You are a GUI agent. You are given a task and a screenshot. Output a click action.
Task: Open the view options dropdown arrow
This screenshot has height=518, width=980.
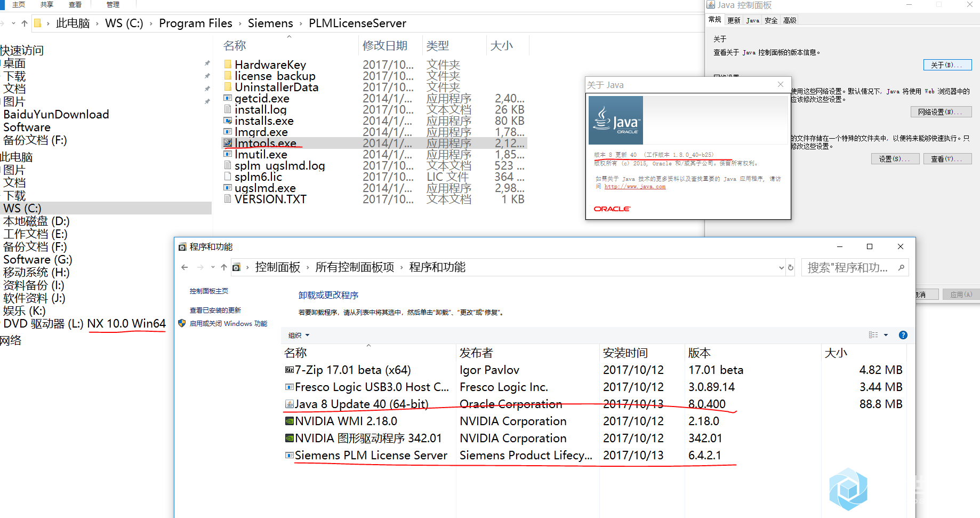[x=886, y=335]
